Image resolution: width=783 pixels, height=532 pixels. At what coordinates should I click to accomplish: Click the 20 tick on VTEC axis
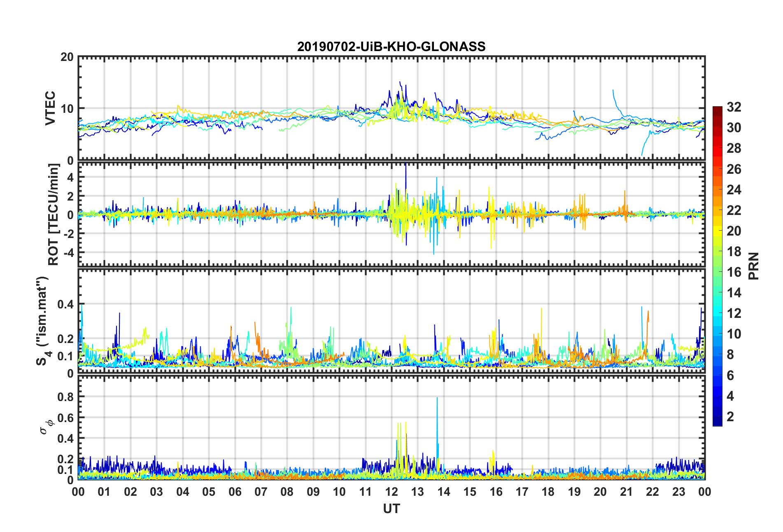point(67,57)
